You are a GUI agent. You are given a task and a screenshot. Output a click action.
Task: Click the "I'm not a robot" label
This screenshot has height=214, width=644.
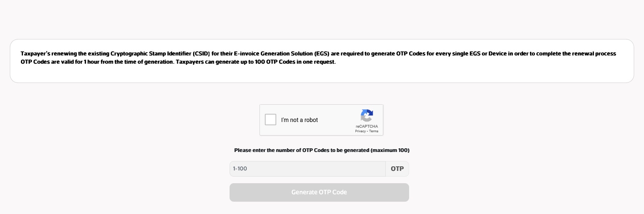click(299, 120)
